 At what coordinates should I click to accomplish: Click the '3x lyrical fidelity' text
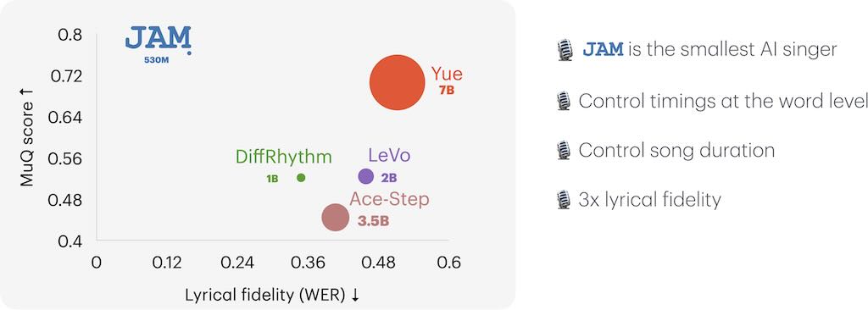click(650, 199)
